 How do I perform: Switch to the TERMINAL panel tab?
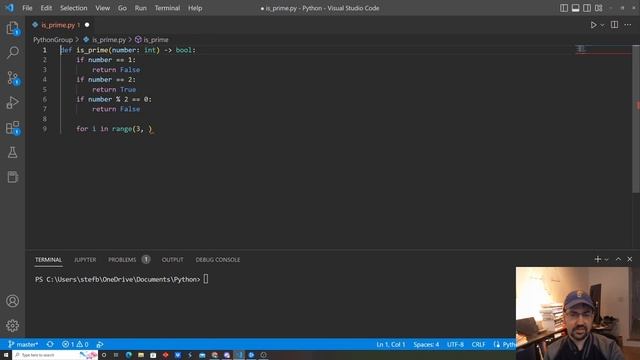point(48,260)
